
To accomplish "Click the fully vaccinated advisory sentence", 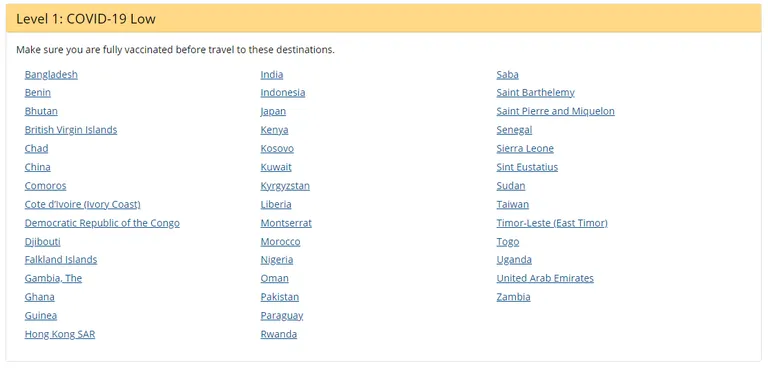I will click(175, 50).
